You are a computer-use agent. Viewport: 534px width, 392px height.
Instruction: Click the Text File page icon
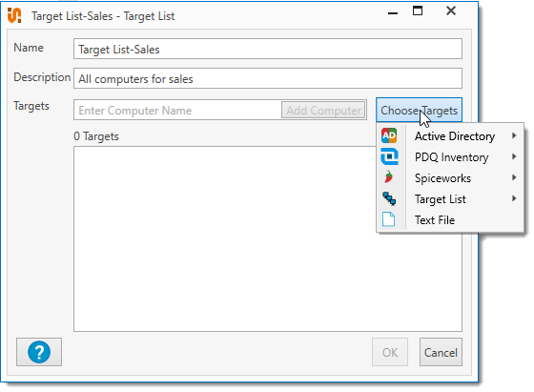tap(389, 219)
